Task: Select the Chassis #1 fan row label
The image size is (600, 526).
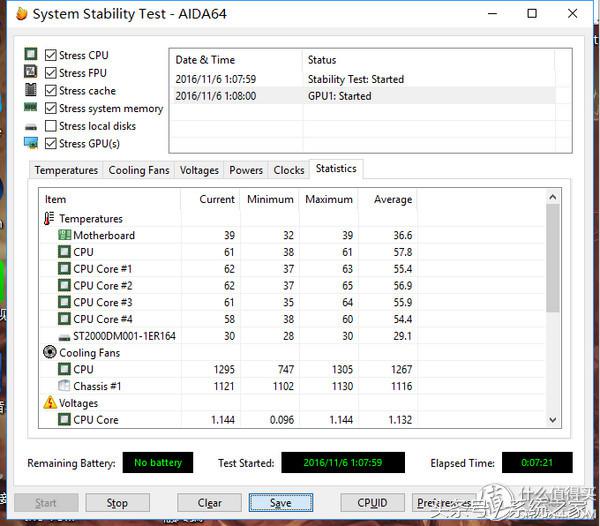Action: (97, 386)
